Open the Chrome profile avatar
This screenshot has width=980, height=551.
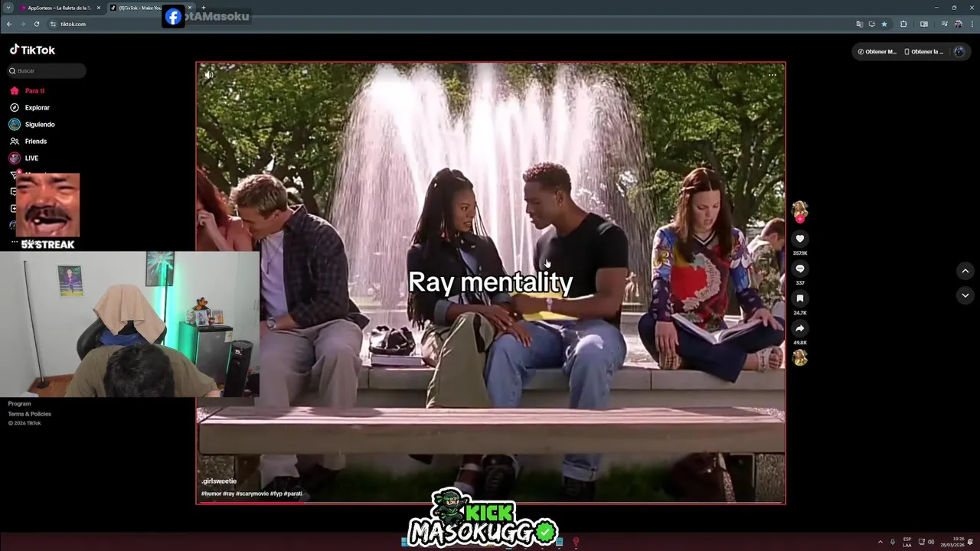tap(958, 24)
